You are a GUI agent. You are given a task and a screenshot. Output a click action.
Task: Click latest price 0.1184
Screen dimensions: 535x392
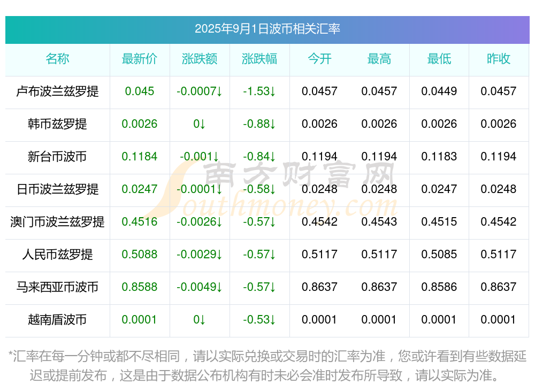140,157
